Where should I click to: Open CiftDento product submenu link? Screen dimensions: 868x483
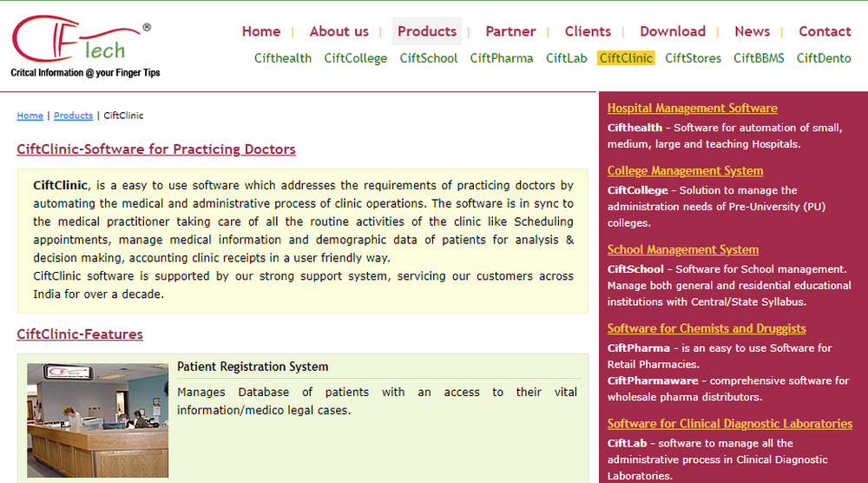click(824, 58)
